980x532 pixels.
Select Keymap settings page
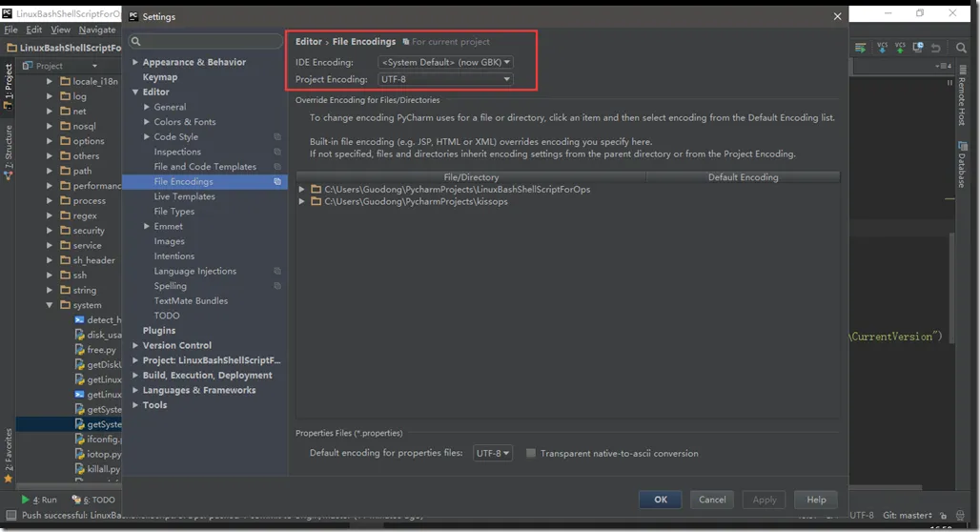(x=160, y=77)
